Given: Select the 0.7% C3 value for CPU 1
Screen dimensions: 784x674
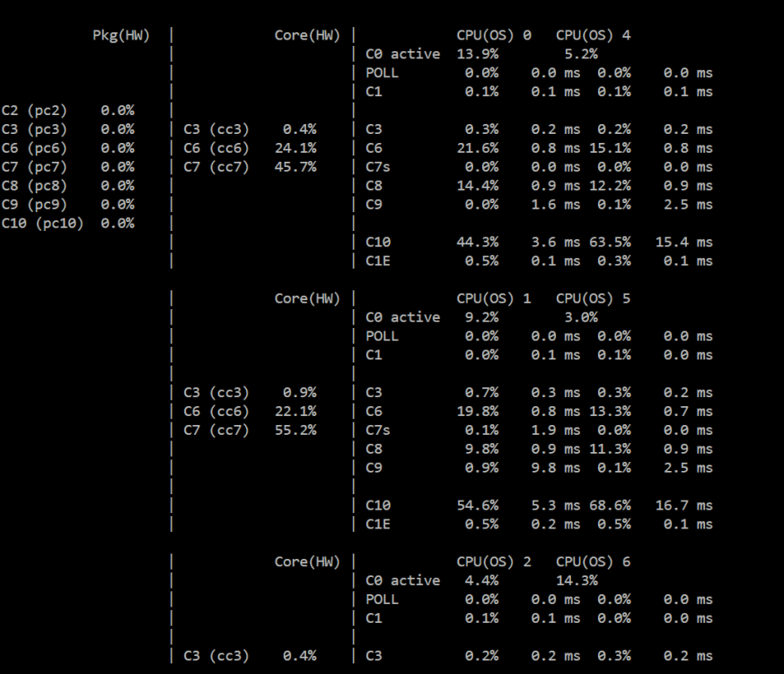Looking at the screenshot, I should click(x=481, y=393).
